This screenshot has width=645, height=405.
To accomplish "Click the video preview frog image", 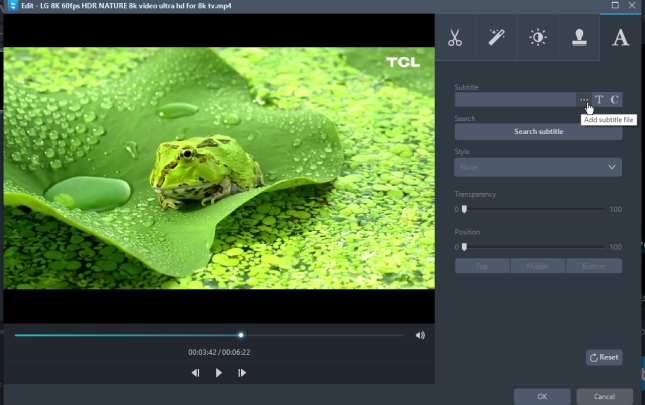I will pos(219,168).
